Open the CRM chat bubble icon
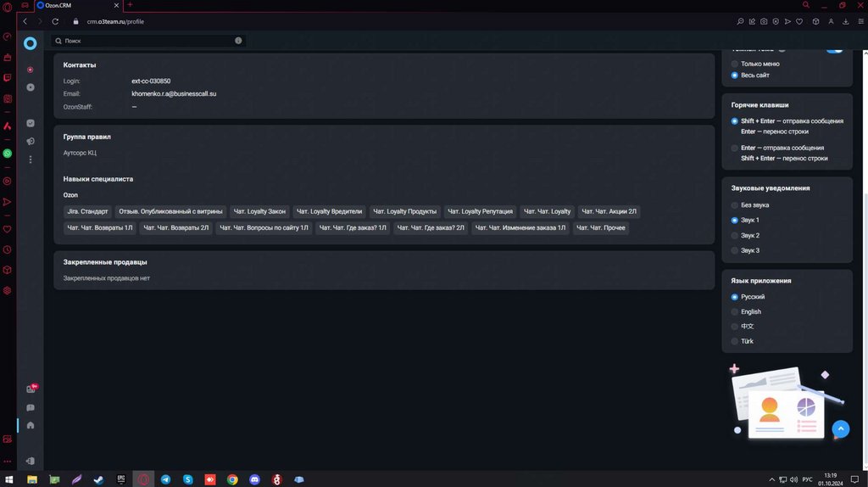 pos(31,408)
